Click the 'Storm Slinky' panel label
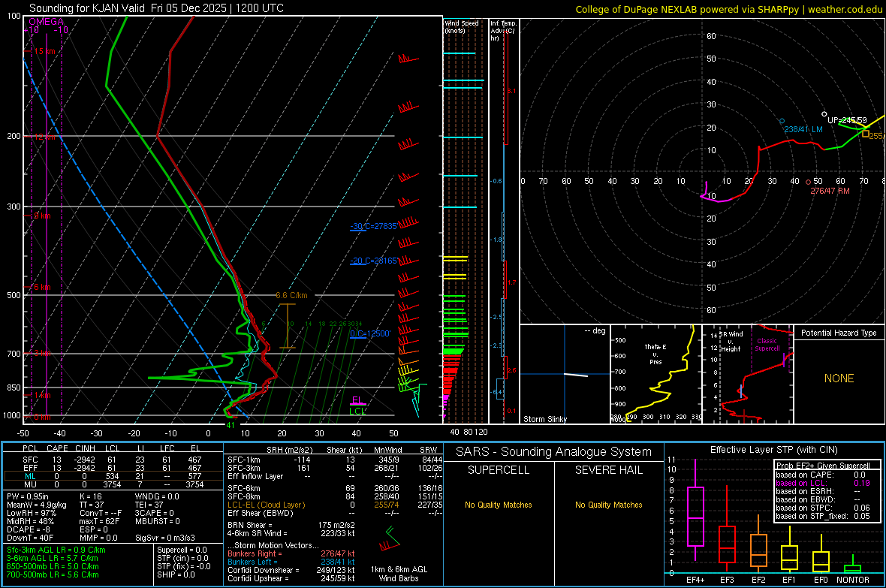The height and width of the screenshot is (588, 886). 544,419
